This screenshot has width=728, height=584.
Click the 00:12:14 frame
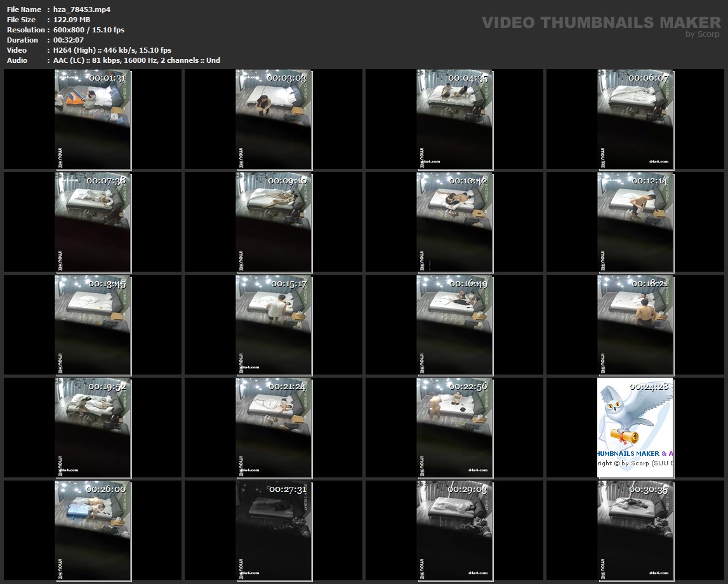coord(635,222)
